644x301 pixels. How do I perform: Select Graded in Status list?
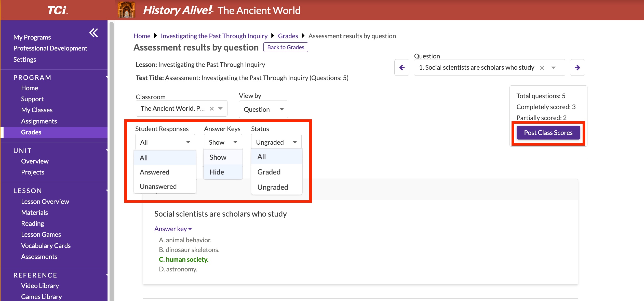tap(269, 172)
